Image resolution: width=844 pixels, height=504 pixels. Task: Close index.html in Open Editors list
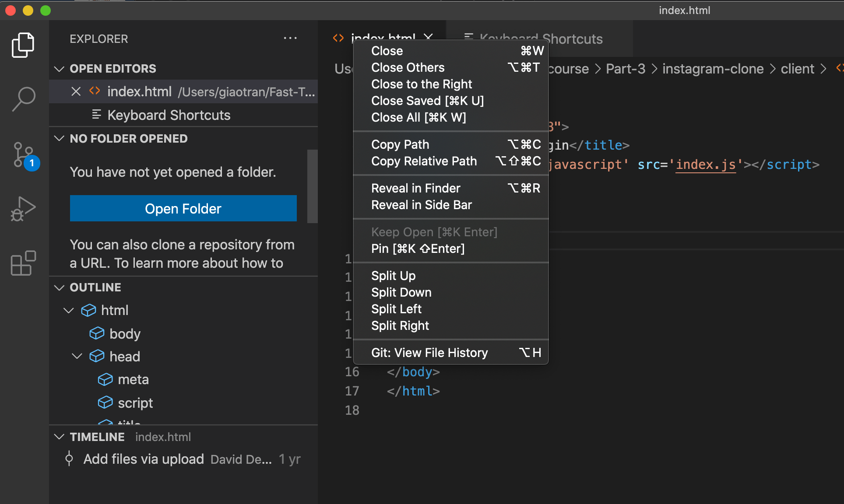pos(76,91)
